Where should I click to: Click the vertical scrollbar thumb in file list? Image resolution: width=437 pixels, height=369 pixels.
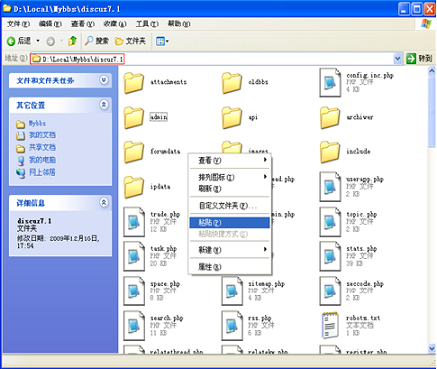coord(432,111)
